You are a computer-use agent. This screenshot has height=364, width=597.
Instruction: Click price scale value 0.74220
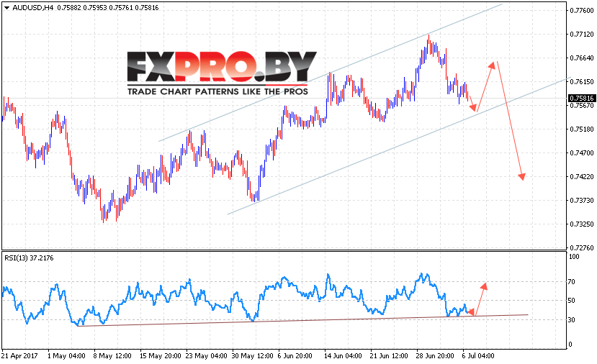tap(582, 177)
